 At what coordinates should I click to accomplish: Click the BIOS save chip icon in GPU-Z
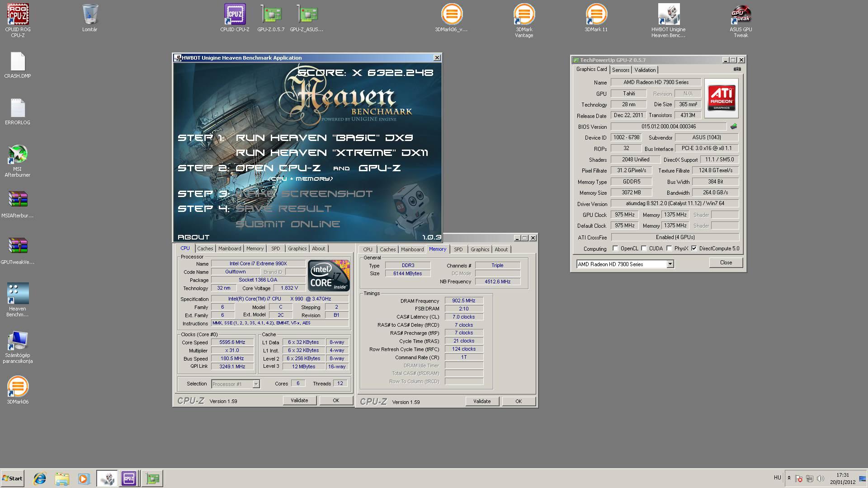click(x=733, y=127)
